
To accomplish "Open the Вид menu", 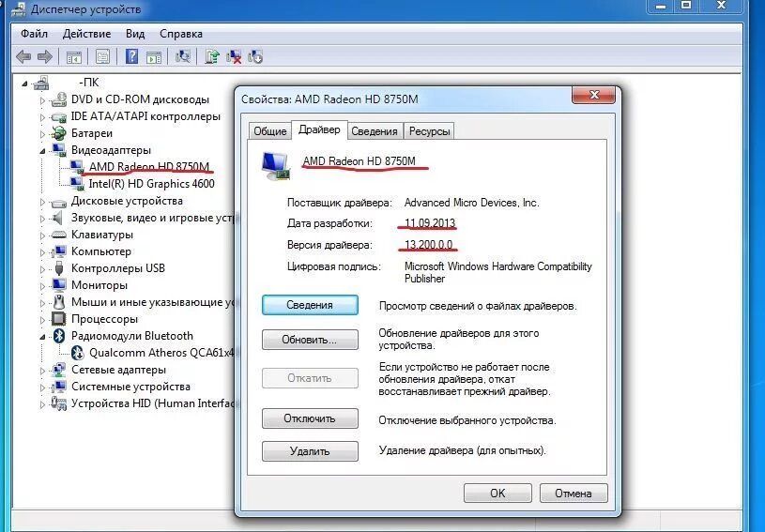I will tap(135, 34).
